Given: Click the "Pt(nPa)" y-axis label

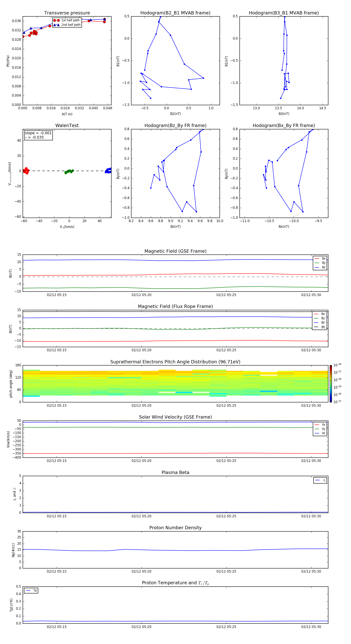Looking at the screenshot, I should [x=8, y=61].
